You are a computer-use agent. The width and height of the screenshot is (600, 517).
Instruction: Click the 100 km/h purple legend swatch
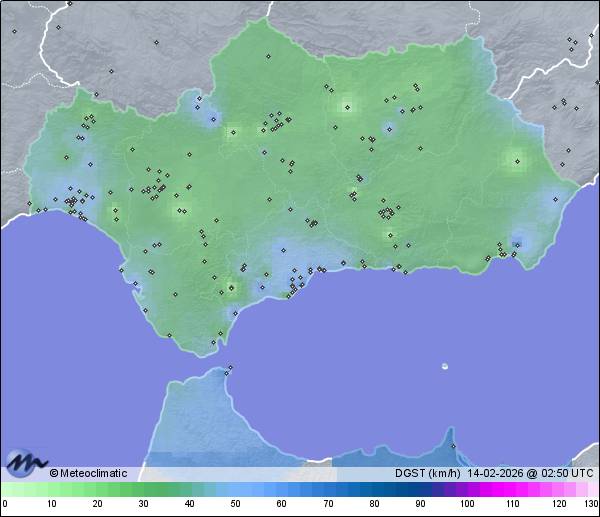point(466,489)
